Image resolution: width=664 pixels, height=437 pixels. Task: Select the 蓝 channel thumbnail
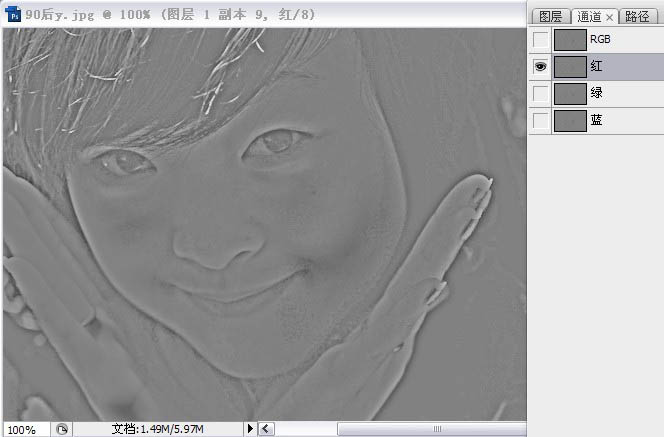(570, 121)
